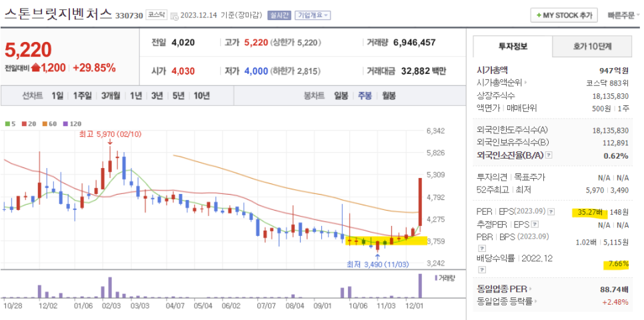Open help icon next to 외국인소진율(B/A)
The height and width of the screenshot is (320, 644).
coord(549,156)
